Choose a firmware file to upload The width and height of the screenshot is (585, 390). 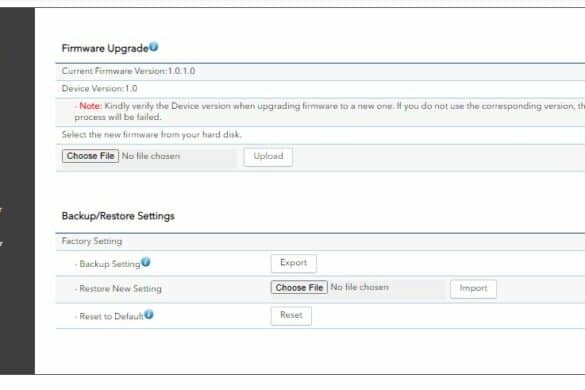[90, 156]
